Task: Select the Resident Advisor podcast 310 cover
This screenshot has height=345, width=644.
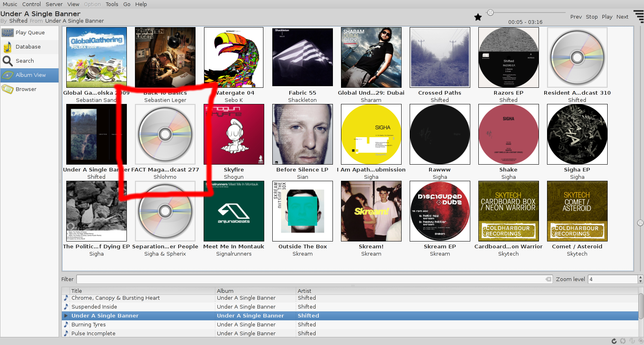Action: point(577,57)
